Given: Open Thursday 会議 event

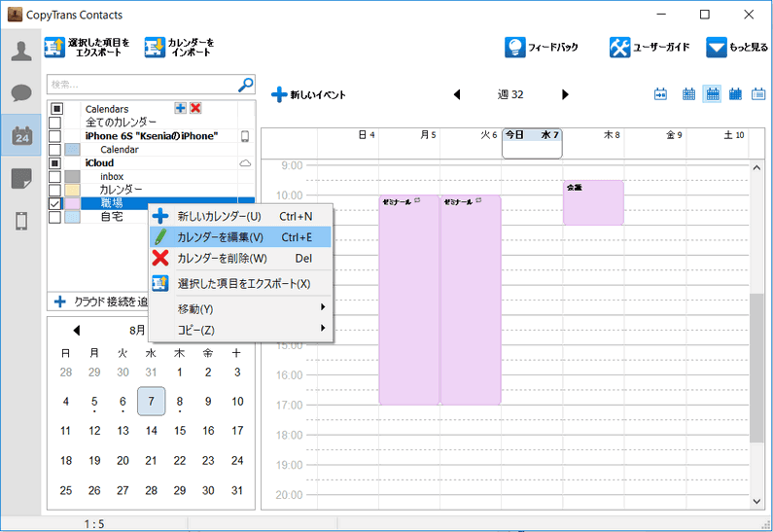Looking at the screenshot, I should coord(593,202).
